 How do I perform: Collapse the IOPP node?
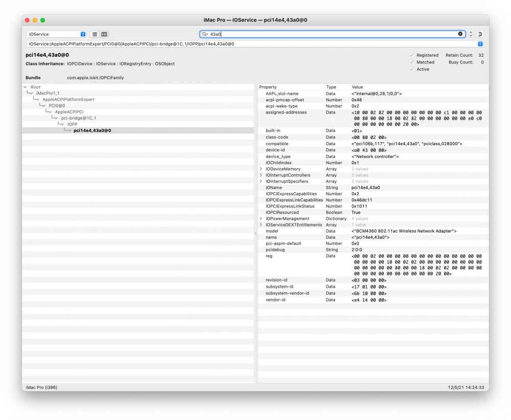click(62, 124)
